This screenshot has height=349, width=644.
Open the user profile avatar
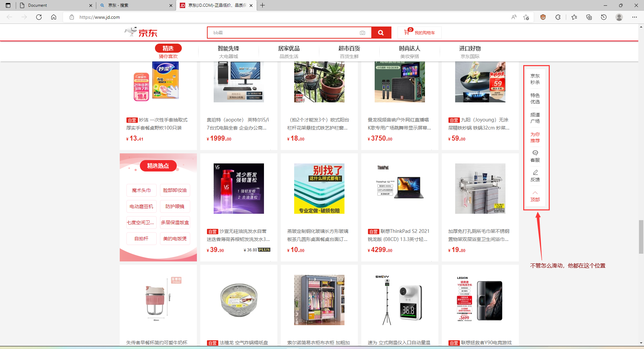[619, 17]
